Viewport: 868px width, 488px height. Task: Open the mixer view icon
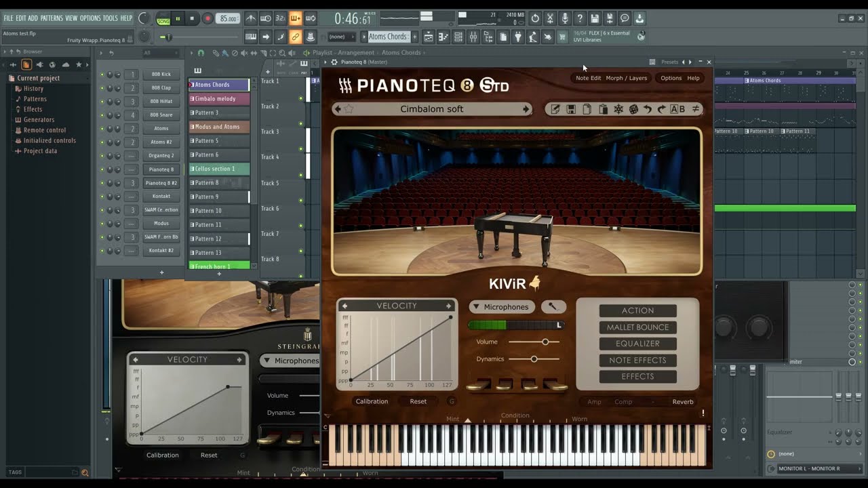473,37
